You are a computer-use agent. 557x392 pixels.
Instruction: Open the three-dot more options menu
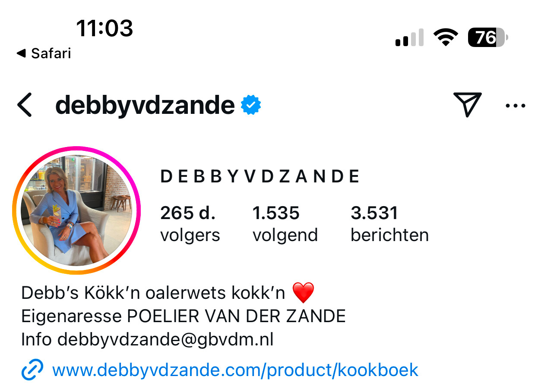point(516,105)
